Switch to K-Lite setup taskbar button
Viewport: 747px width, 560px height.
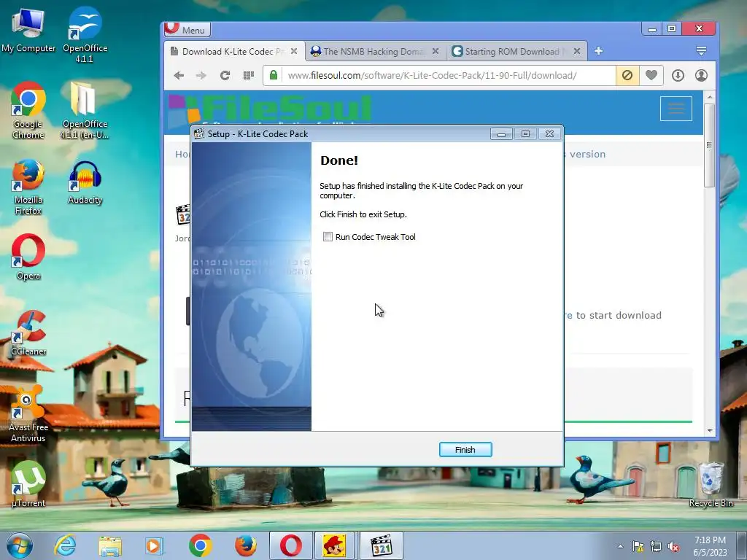[381, 545]
